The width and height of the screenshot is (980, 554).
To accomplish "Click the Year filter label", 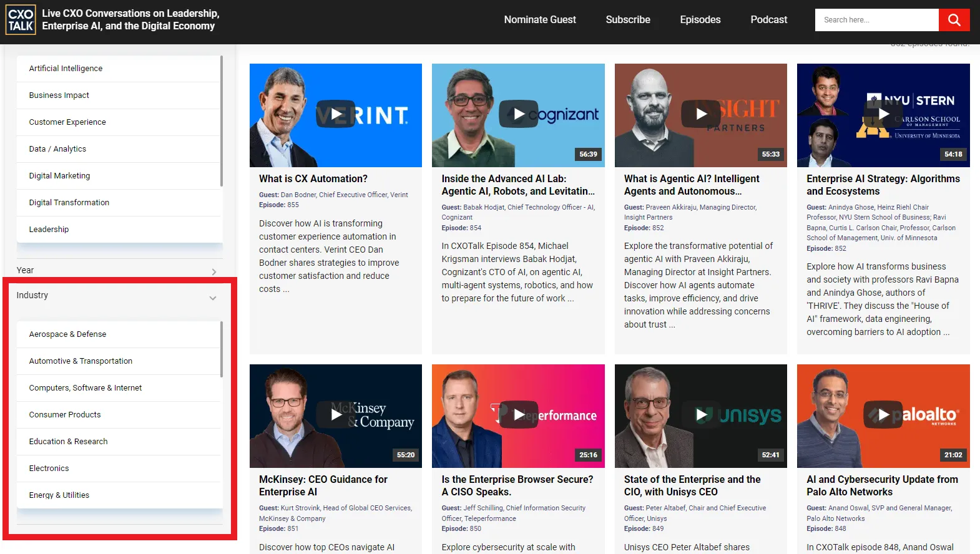I will pos(25,270).
